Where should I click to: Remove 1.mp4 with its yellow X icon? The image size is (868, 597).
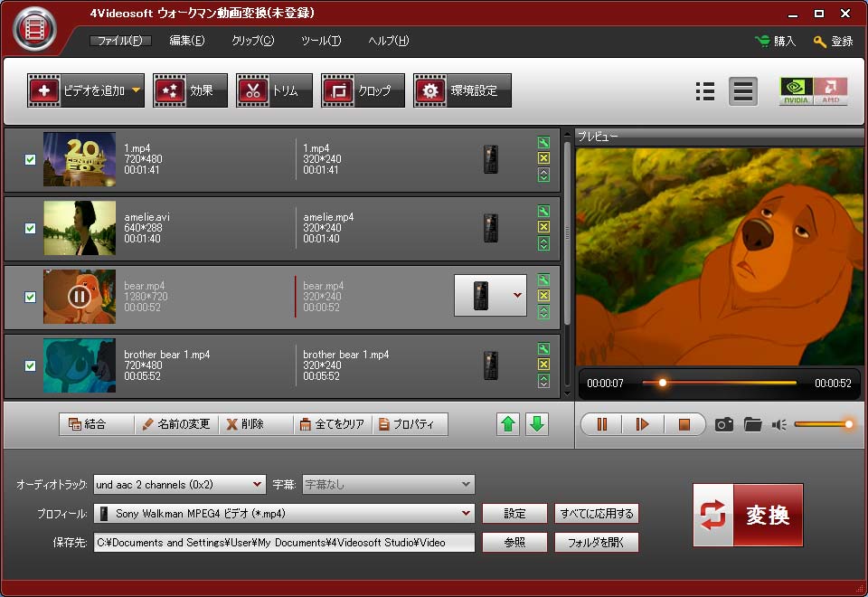pos(543,158)
